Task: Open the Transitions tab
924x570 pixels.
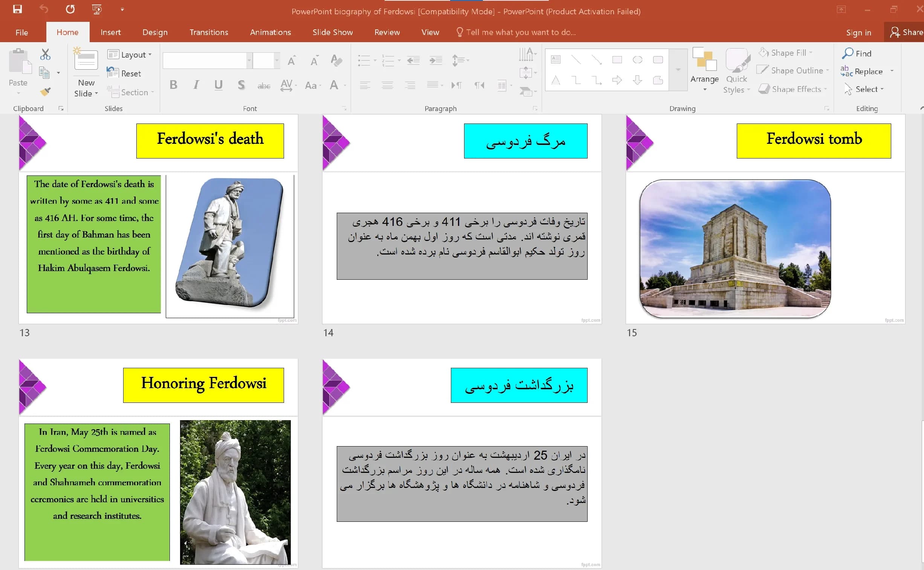Action: tap(209, 32)
